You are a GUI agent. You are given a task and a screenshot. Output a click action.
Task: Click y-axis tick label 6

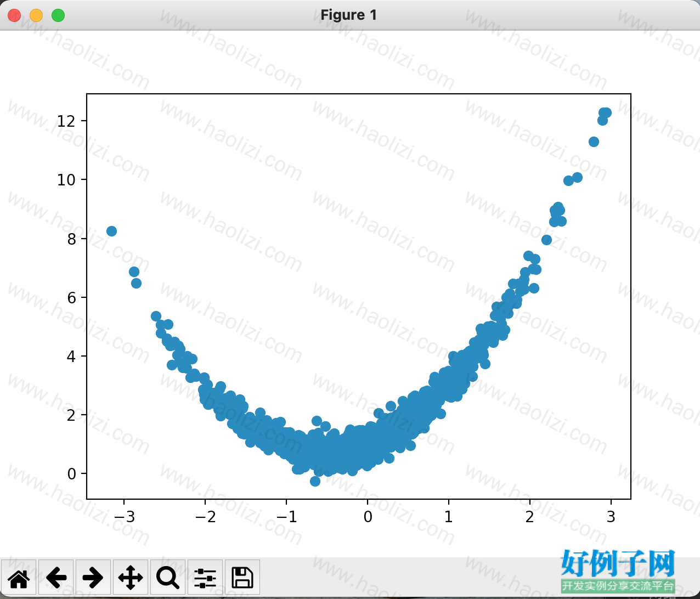[x=71, y=297]
